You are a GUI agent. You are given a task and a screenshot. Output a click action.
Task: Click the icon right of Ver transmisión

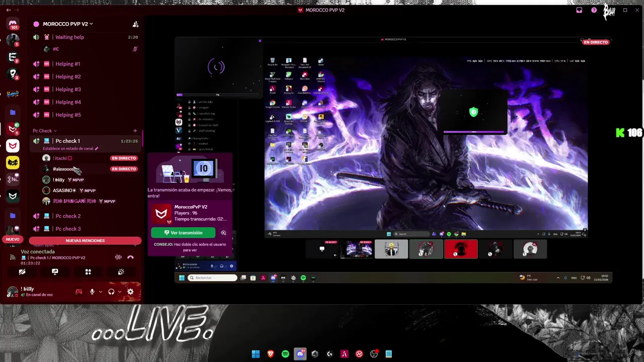tap(223, 233)
